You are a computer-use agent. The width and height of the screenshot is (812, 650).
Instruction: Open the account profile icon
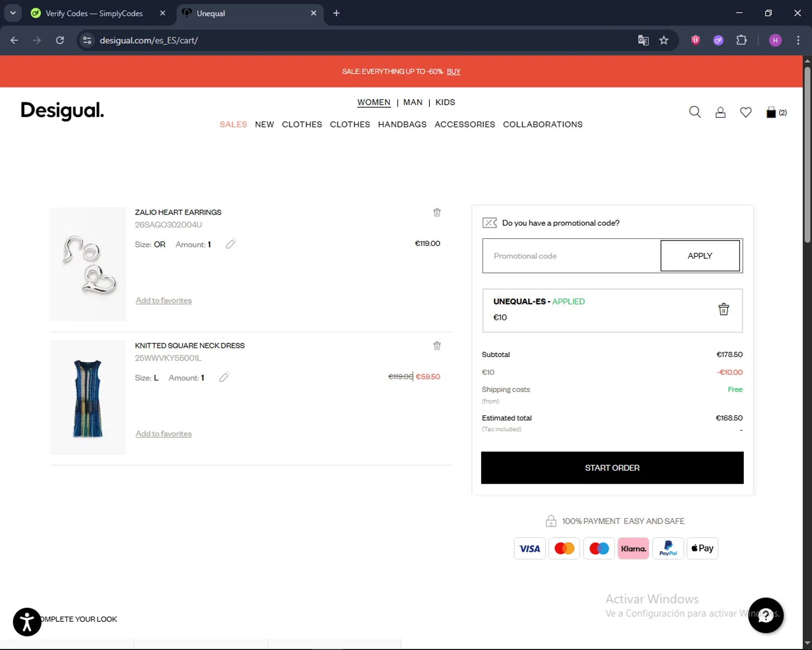[721, 112]
